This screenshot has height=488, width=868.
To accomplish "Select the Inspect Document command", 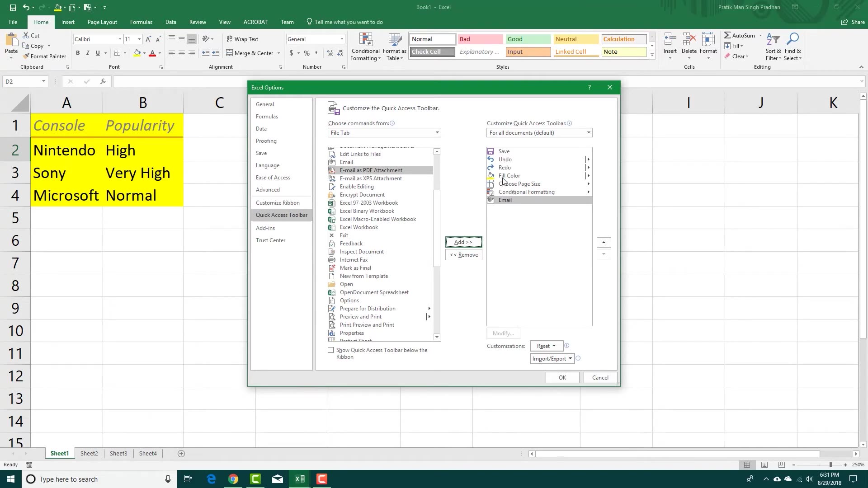I will click(361, 251).
